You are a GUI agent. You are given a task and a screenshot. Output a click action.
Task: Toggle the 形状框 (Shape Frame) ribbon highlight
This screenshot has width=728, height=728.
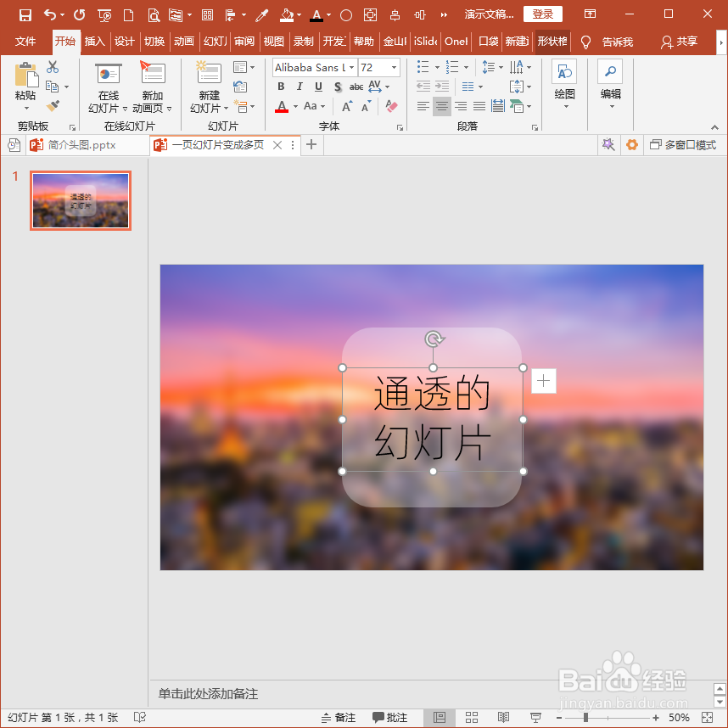(x=552, y=41)
